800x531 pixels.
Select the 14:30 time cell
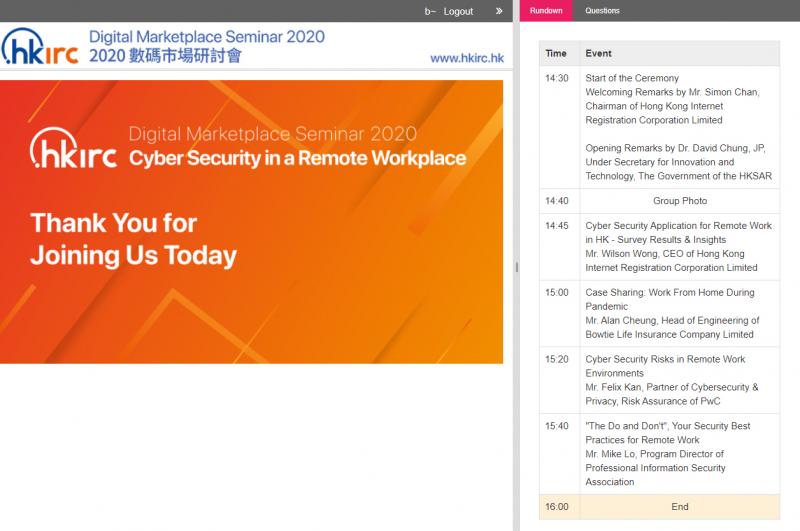pyautogui.click(x=559, y=128)
